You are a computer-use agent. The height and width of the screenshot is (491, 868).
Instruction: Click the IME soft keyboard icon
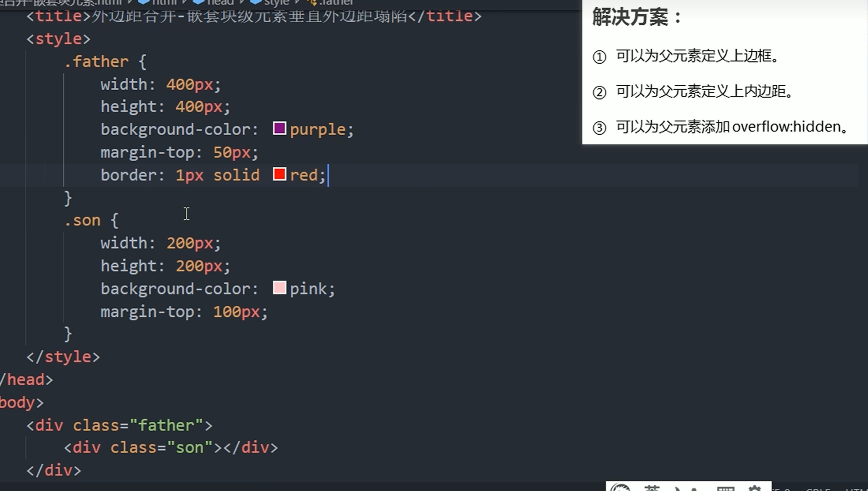click(725, 488)
